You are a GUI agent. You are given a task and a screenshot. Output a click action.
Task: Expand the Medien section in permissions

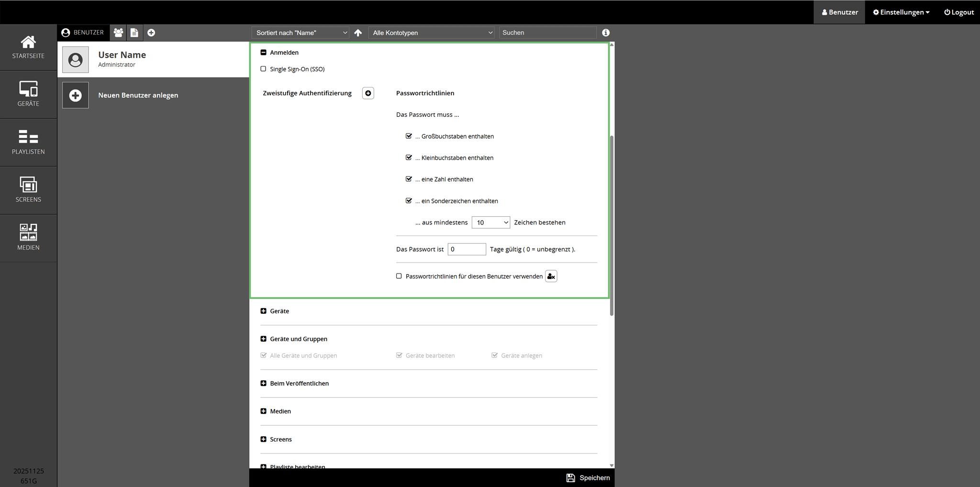pyautogui.click(x=263, y=411)
